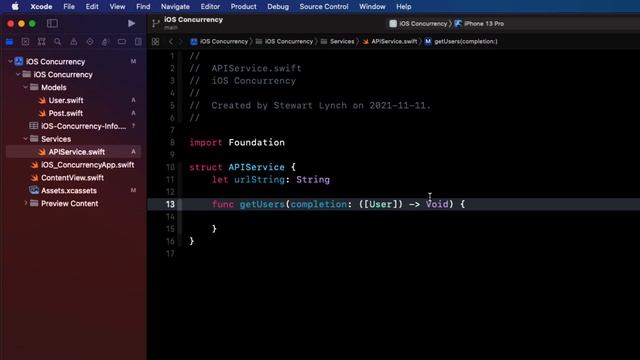Open the Edit menu
The height and width of the screenshot is (360, 640).
[92, 7]
